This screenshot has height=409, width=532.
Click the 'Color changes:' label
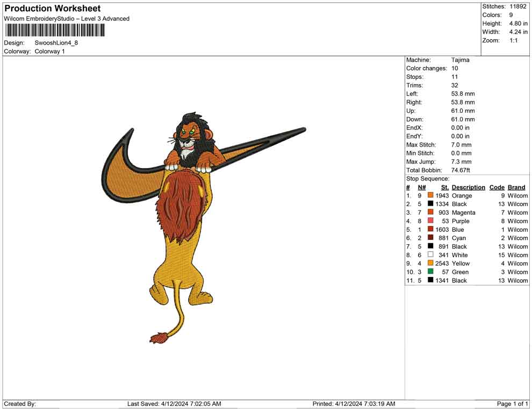(x=427, y=69)
